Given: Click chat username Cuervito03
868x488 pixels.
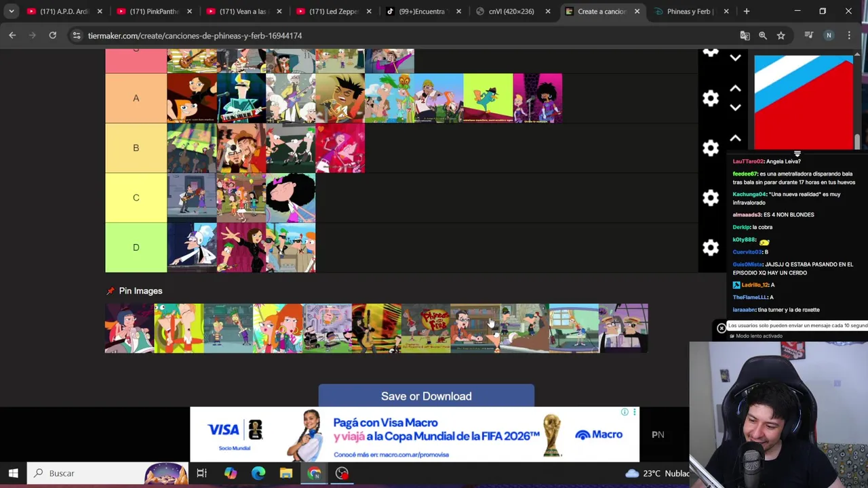Looking at the screenshot, I should coord(748,251).
